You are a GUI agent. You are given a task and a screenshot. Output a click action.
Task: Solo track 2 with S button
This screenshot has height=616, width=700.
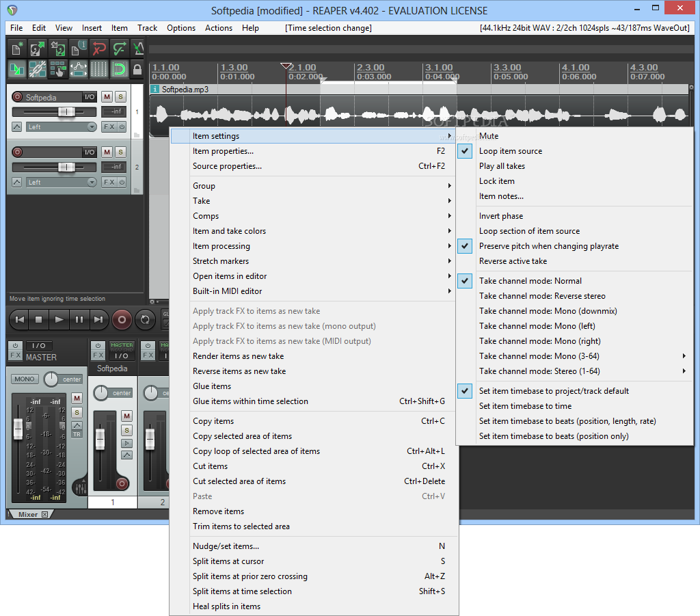pos(120,152)
